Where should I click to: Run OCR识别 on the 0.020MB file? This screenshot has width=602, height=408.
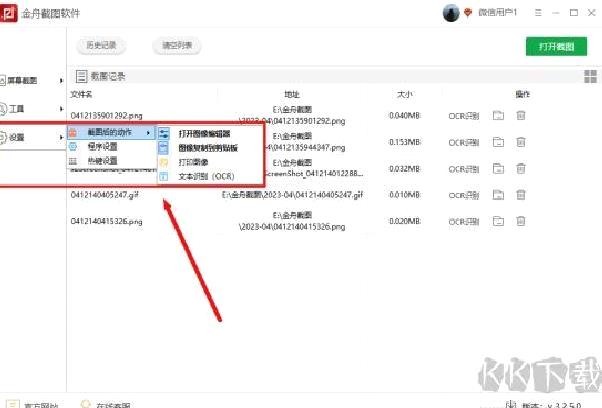point(464,221)
